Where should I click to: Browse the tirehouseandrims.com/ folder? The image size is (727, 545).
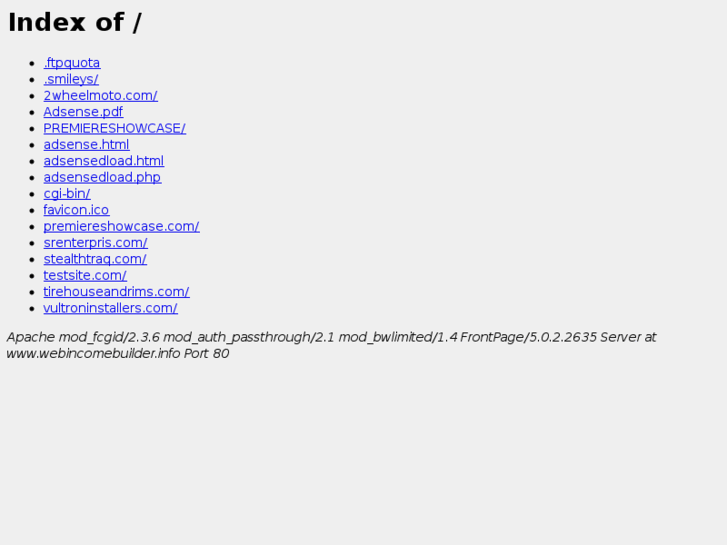[x=116, y=291]
